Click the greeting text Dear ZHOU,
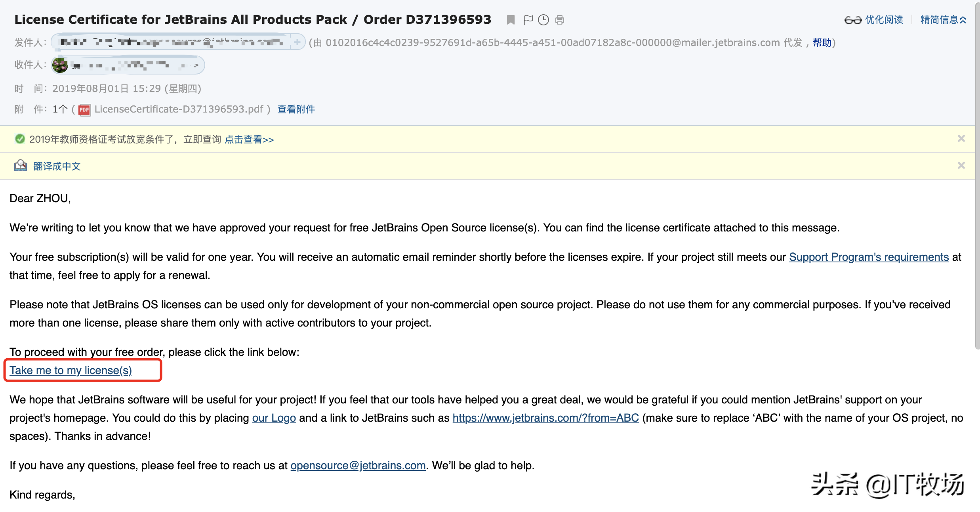980x512 pixels. [40, 199]
